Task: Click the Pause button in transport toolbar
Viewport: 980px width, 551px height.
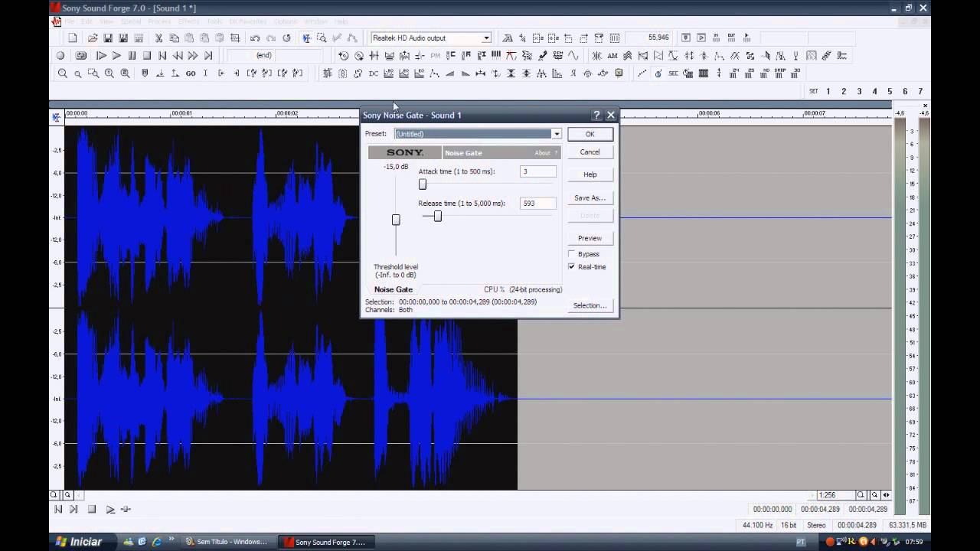Action: (132, 55)
